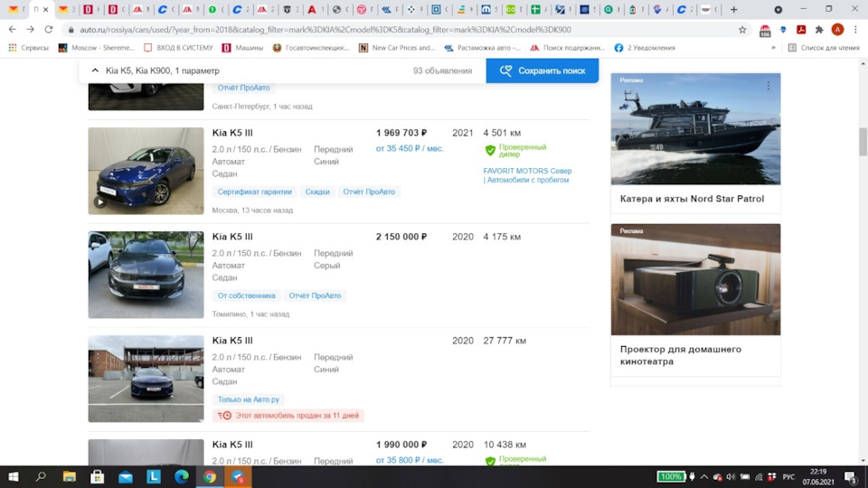Open the Проектор для домашнего кинотеатра ad

[696, 300]
